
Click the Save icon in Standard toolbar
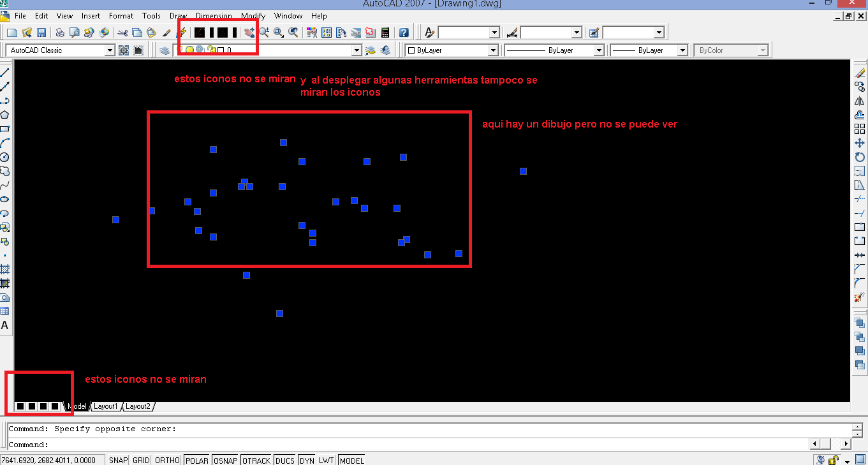[x=41, y=33]
